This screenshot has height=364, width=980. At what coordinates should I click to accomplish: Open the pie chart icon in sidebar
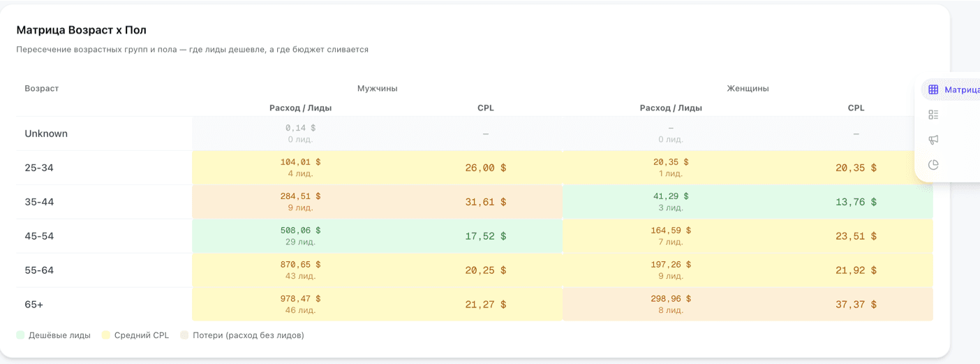[933, 165]
